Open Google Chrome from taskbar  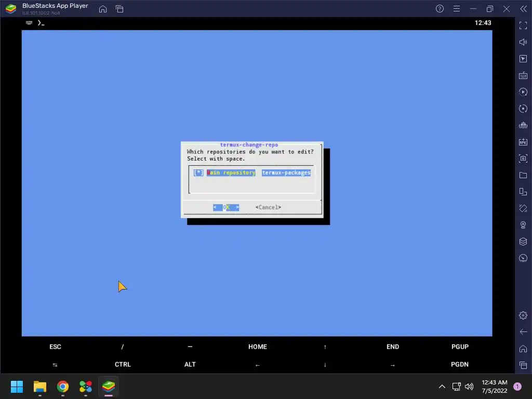tap(63, 387)
